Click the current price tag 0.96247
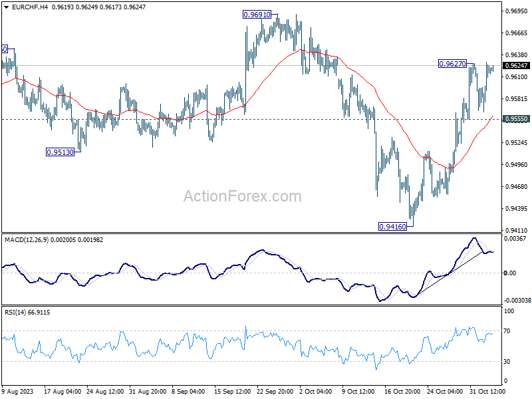532x399 pixels. (x=517, y=65)
